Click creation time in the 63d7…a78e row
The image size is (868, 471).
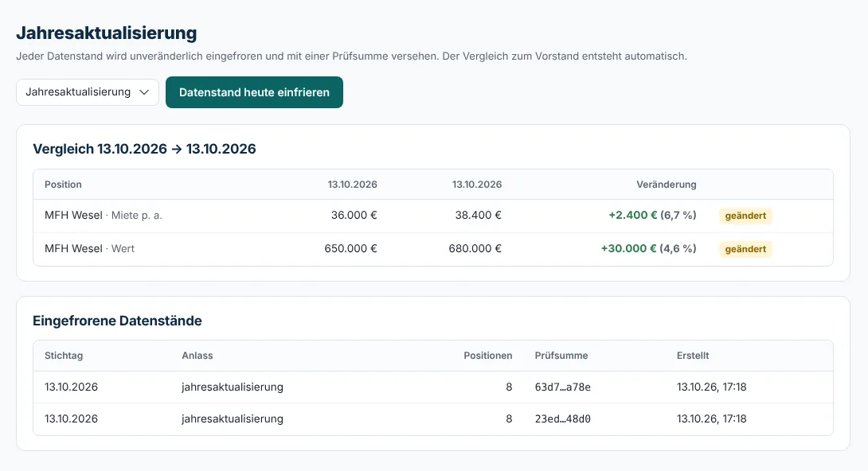711,387
